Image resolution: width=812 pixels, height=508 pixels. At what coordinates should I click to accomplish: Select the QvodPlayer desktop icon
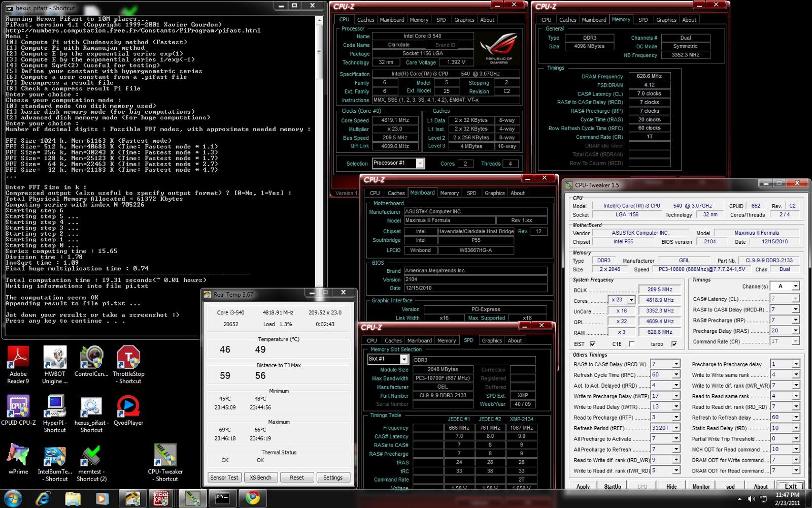point(128,410)
